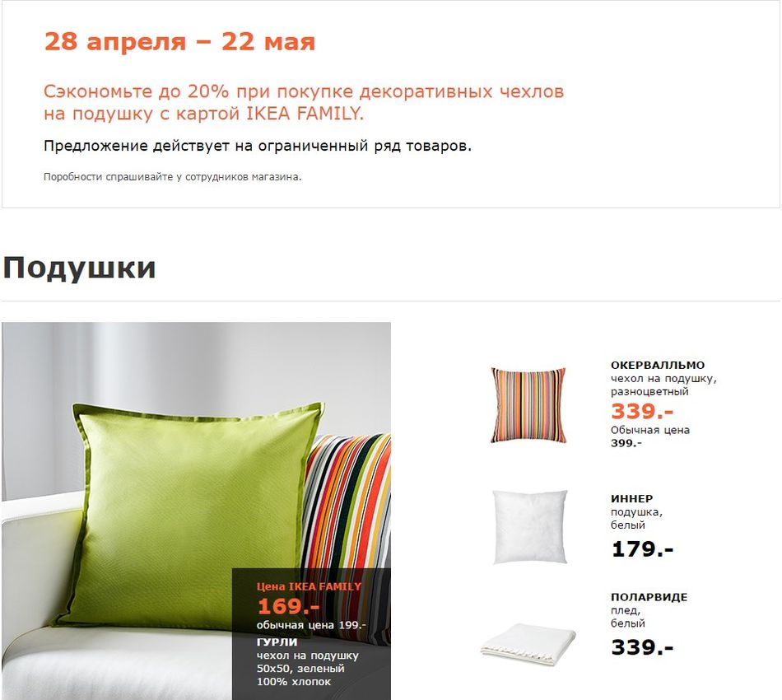Click the плед, белый description text
The width and height of the screenshot is (782, 700).
pos(627,617)
